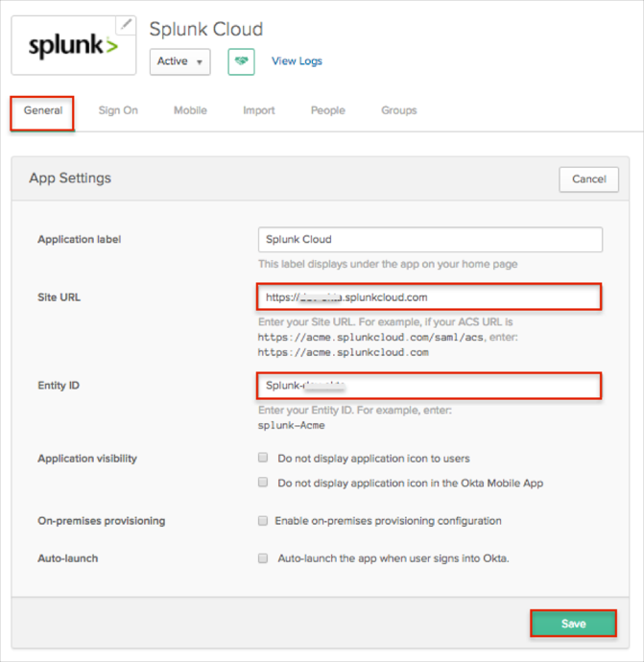The width and height of the screenshot is (644, 662).
Task: Switch to the General tab
Action: click(43, 110)
